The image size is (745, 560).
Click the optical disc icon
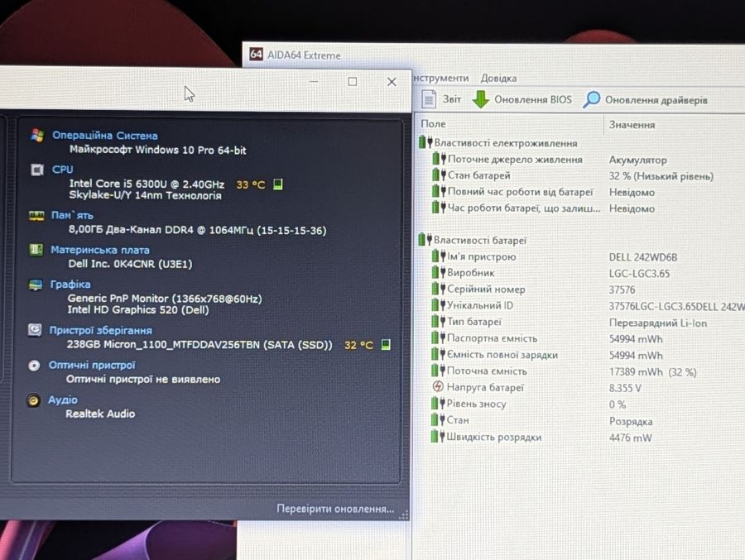34,366
